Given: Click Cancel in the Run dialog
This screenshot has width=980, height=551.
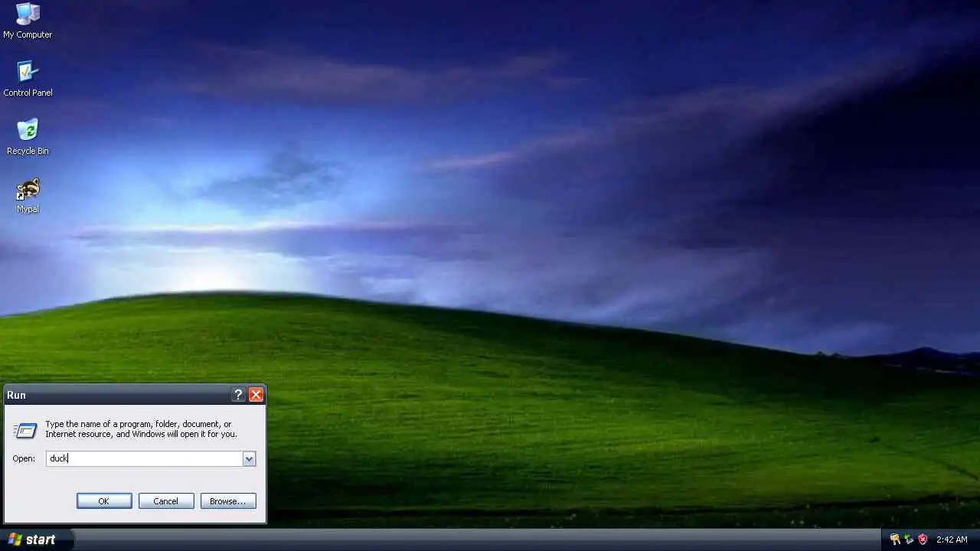Looking at the screenshot, I should [166, 501].
